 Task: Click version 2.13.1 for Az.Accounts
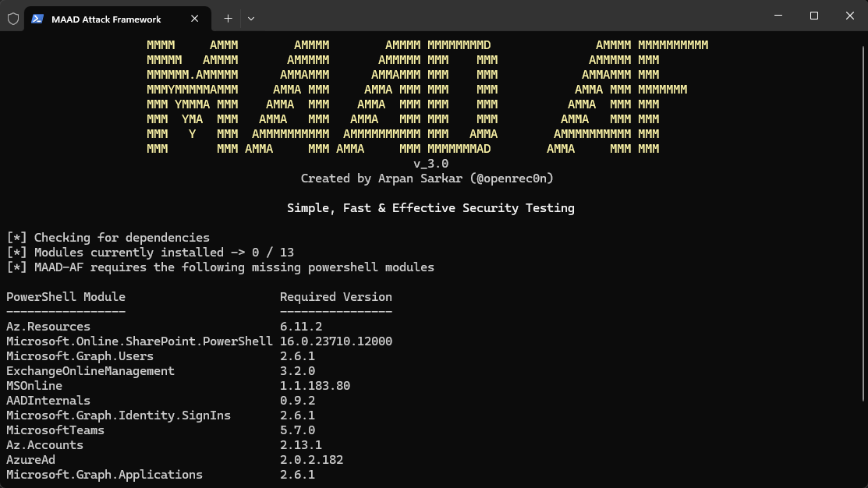pos(300,445)
